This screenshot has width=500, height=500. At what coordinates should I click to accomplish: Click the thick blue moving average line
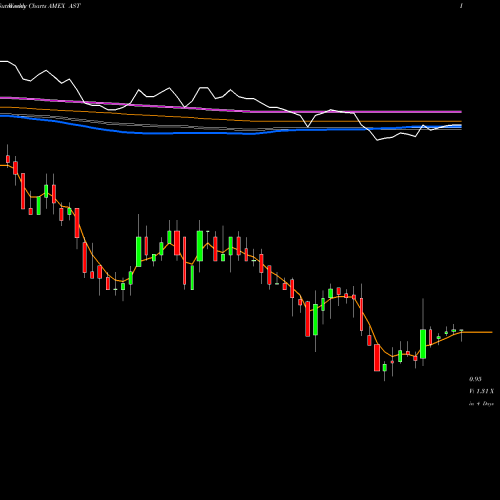click(231, 132)
